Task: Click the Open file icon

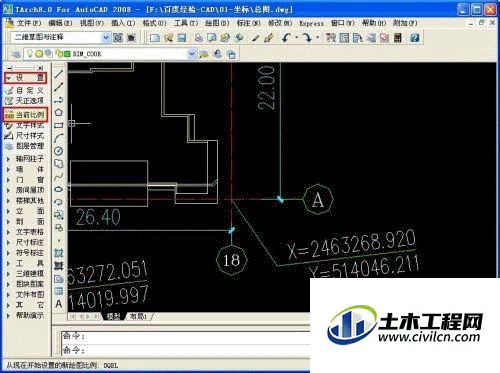Action: [x=169, y=38]
